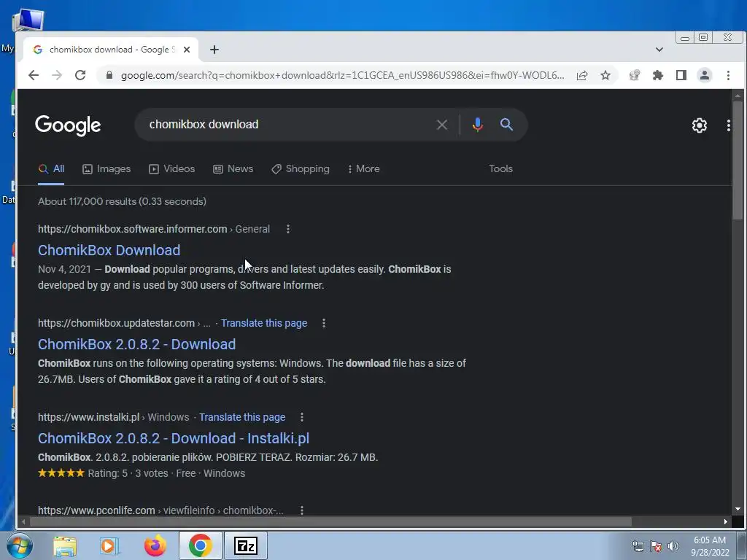Image resolution: width=747 pixels, height=560 pixels.
Task: Close the chomikbox download tab
Action: tap(187, 50)
